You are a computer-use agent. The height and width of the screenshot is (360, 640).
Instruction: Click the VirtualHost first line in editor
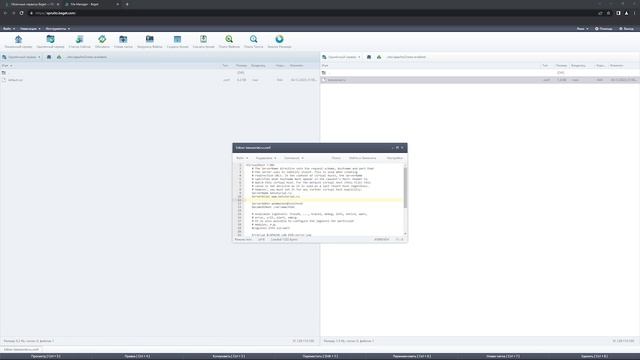[x=260, y=165]
